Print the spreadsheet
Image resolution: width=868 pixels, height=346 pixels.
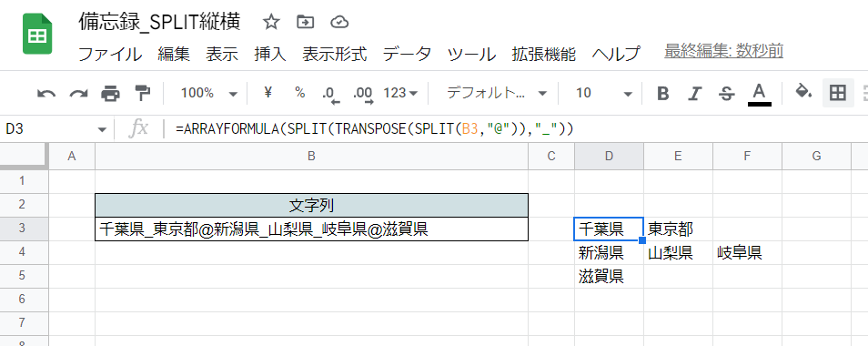point(110,93)
